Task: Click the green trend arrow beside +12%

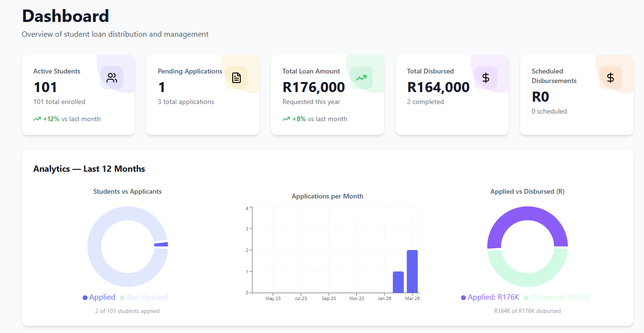Action: pos(37,119)
